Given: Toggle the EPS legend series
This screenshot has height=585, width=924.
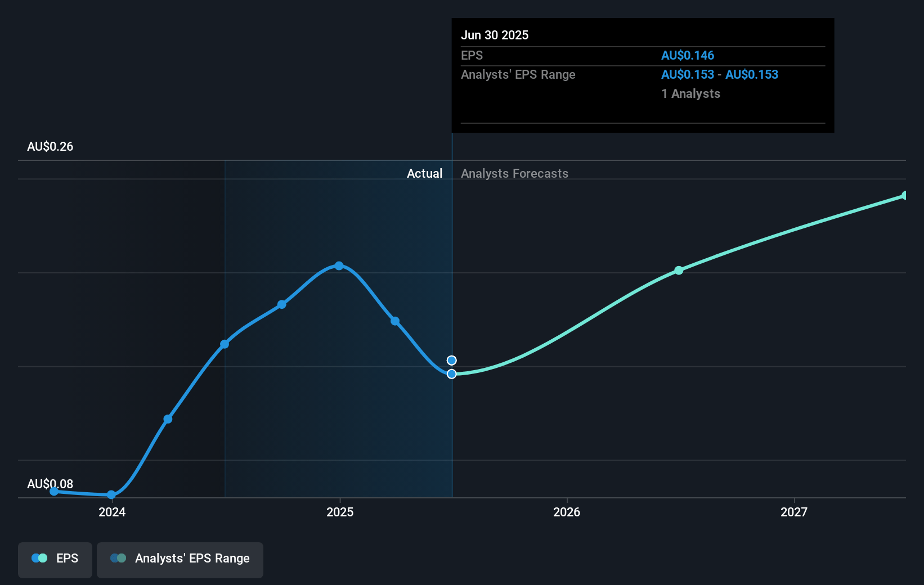Looking at the screenshot, I should click(55, 560).
